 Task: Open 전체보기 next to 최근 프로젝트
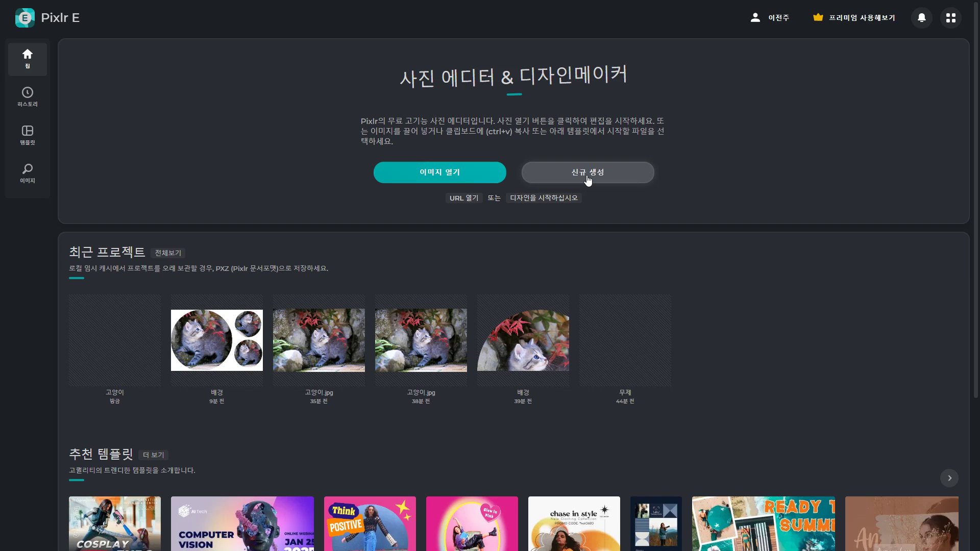tap(168, 253)
